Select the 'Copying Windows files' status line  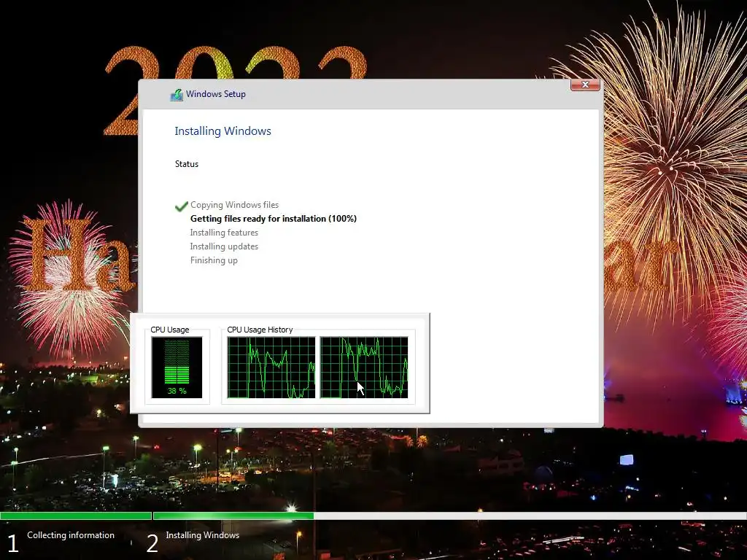click(x=234, y=205)
